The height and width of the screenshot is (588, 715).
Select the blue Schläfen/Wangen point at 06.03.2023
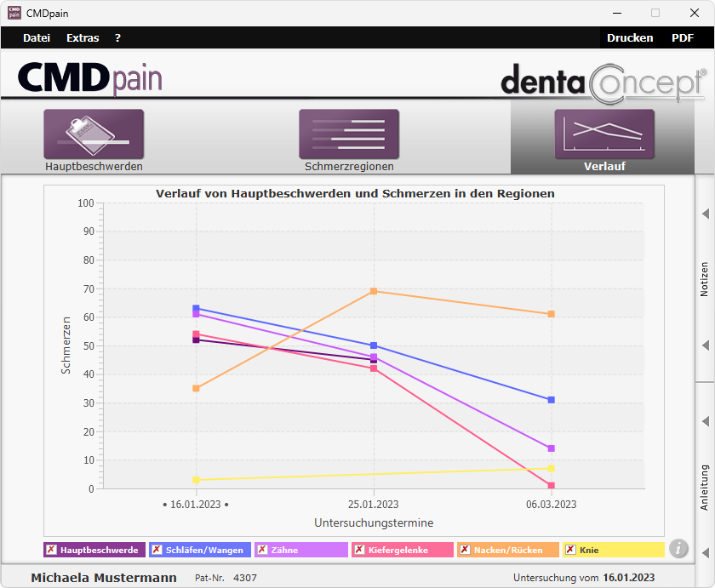pyautogui.click(x=552, y=400)
